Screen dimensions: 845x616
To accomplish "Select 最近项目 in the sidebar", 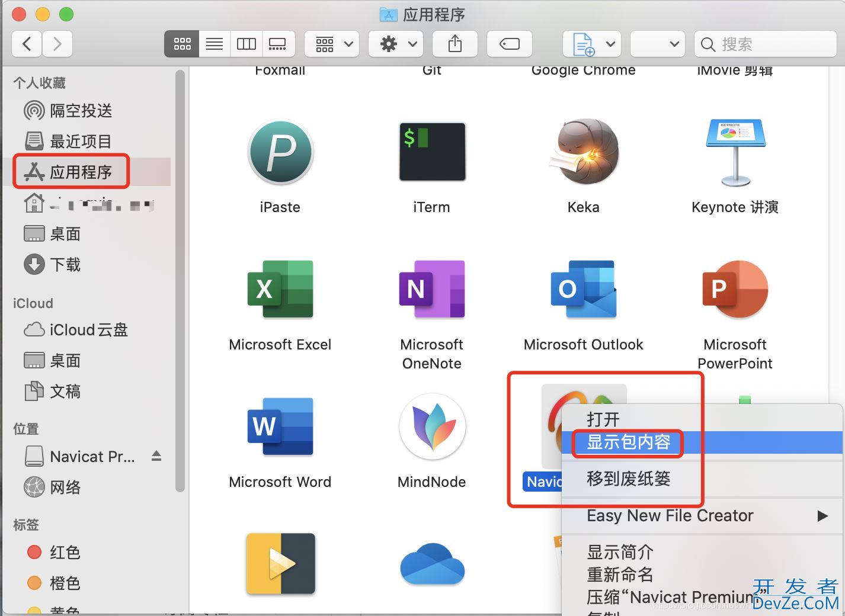I will tap(68, 142).
